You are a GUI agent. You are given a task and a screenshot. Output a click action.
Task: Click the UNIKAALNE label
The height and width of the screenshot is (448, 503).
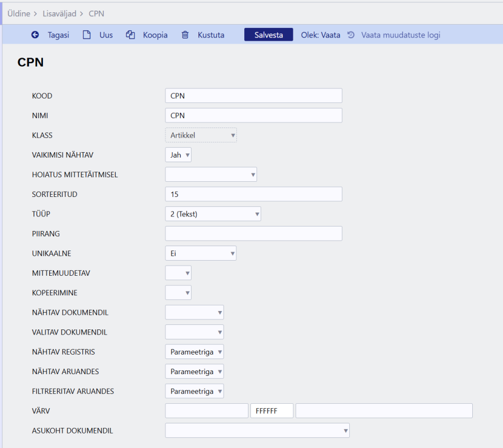51,253
